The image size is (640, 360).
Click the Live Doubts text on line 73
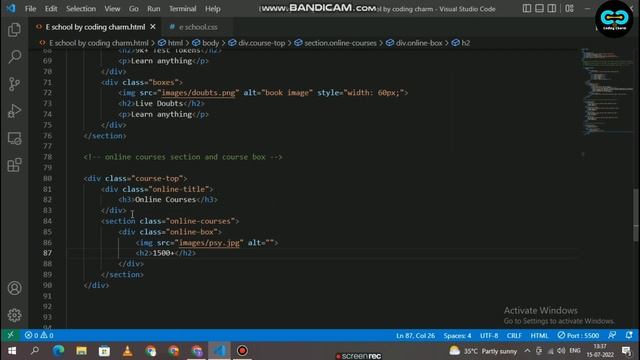coord(159,103)
